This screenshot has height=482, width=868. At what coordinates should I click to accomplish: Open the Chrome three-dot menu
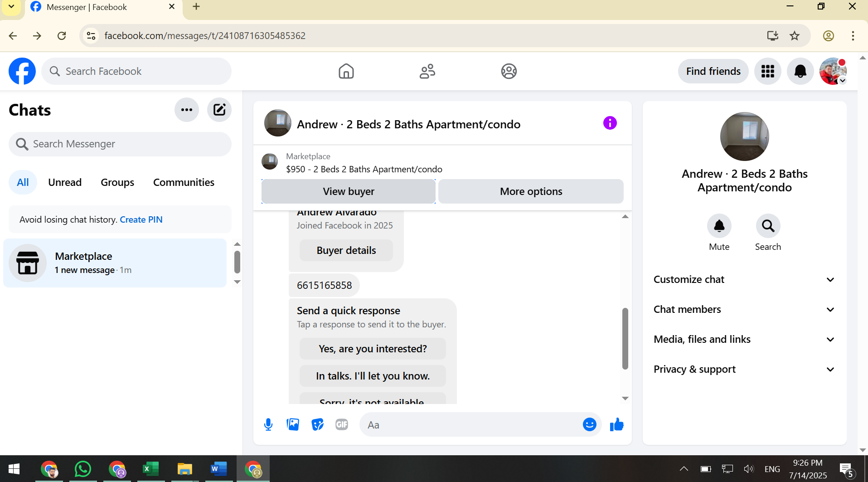(x=853, y=35)
